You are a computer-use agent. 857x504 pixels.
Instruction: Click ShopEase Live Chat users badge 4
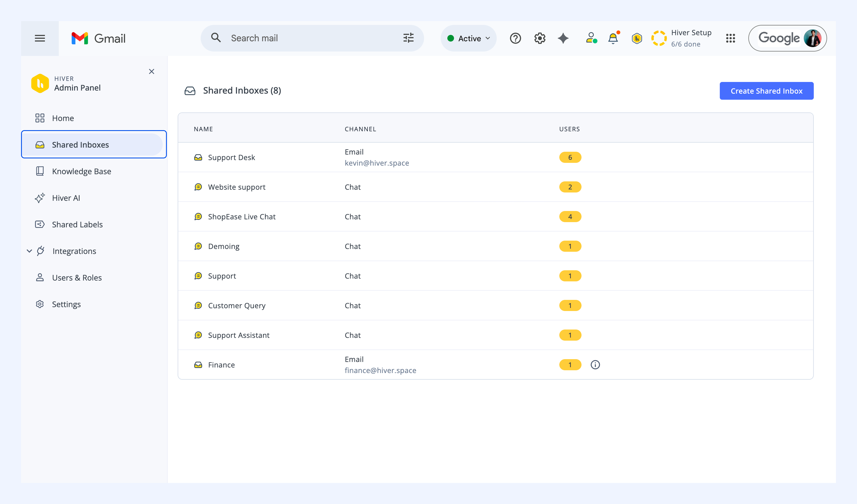click(x=570, y=217)
